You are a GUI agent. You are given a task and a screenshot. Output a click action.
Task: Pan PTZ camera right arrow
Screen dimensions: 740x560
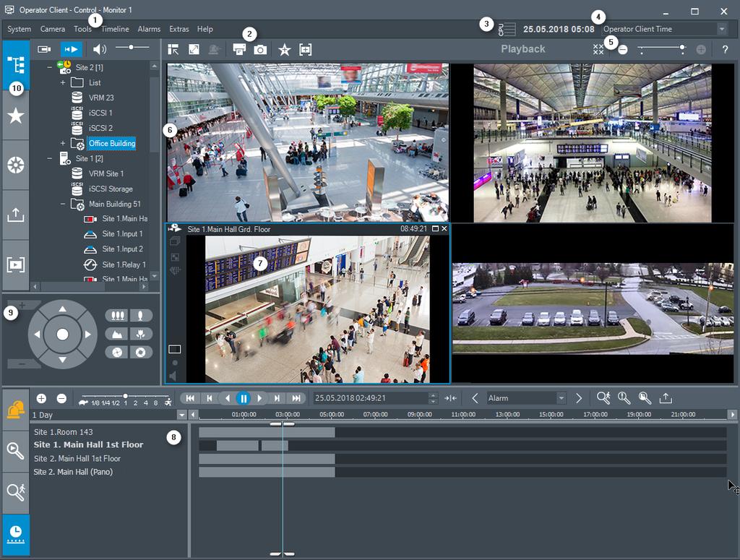(x=87, y=334)
